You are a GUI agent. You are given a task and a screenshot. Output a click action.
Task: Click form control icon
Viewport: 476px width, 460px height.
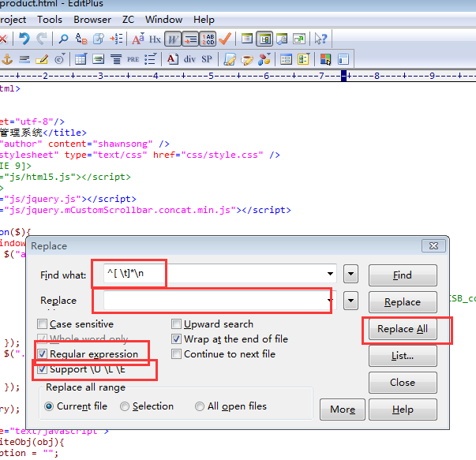286,59
